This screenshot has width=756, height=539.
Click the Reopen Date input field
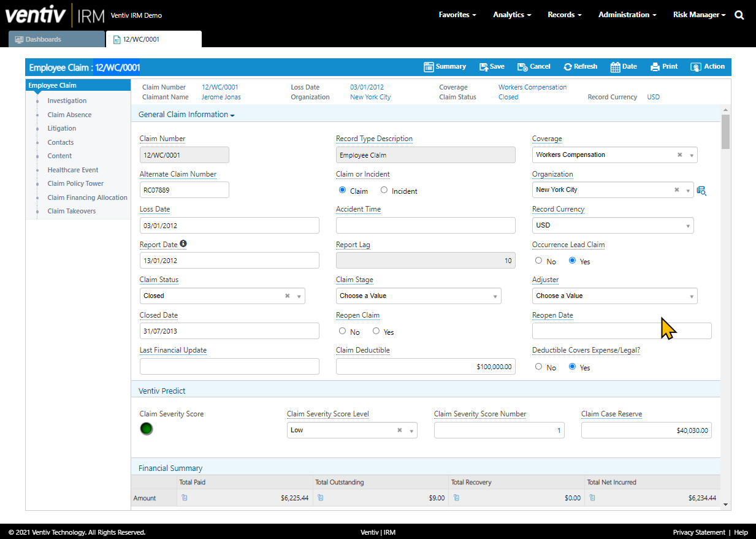point(622,331)
